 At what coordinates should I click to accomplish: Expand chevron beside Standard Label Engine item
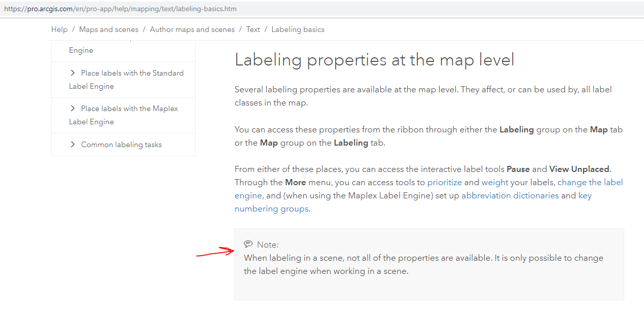click(x=73, y=73)
